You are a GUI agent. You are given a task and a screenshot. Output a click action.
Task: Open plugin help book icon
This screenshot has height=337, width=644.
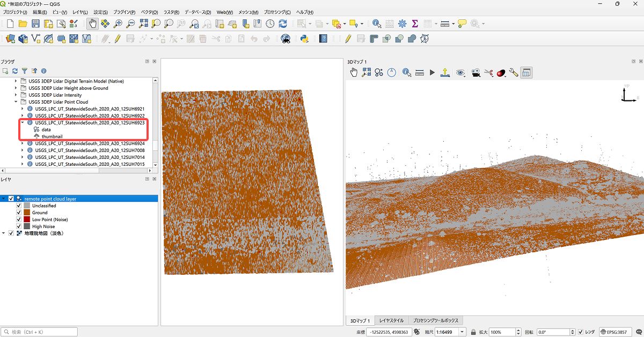pyautogui.click(x=323, y=39)
